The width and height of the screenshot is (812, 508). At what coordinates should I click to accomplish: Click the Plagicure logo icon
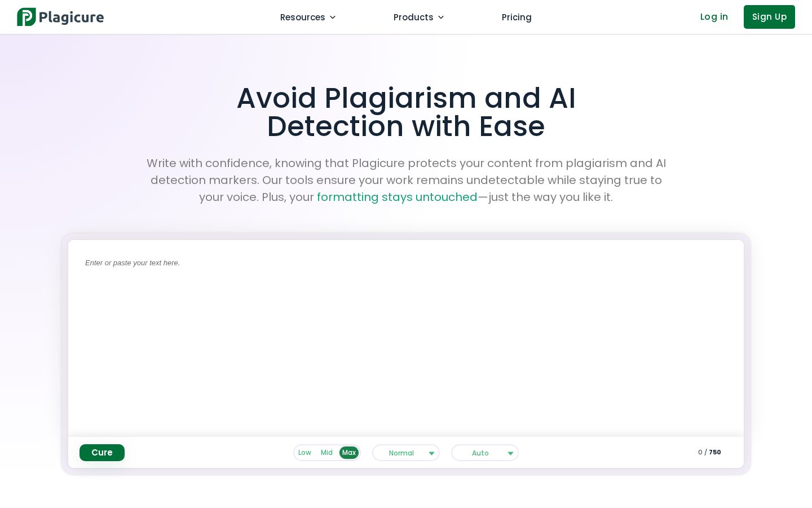click(27, 17)
